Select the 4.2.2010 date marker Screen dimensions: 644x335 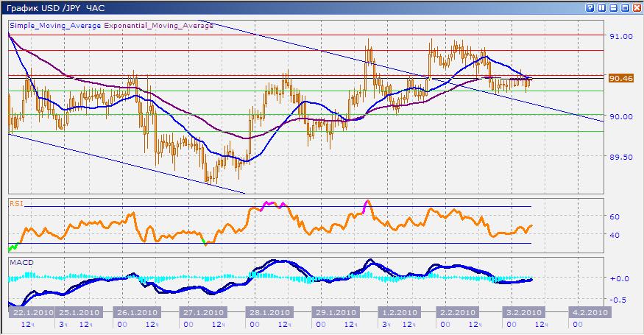589,312
